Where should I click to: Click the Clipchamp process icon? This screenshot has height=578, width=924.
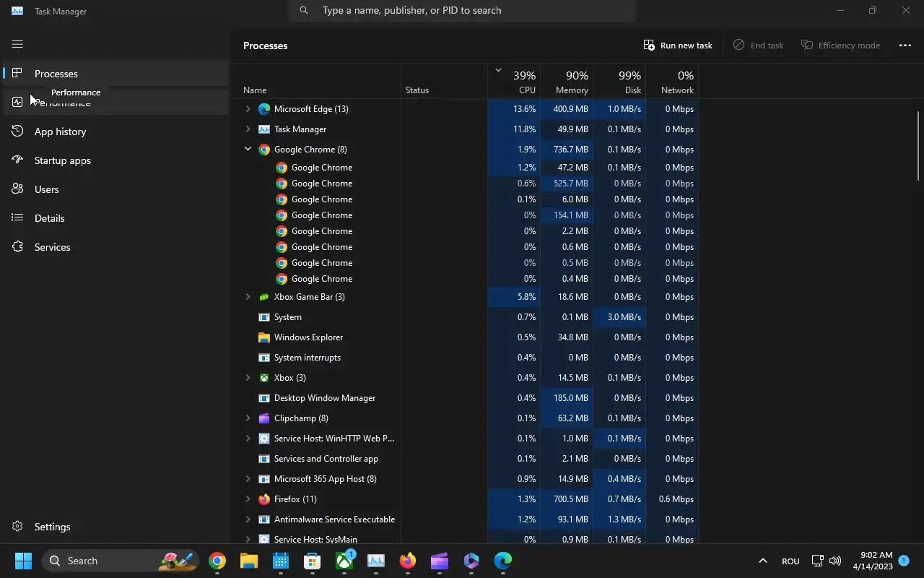[x=264, y=418]
